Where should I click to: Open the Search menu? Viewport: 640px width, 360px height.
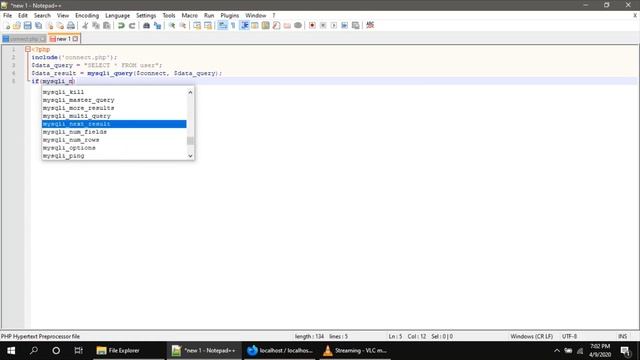point(42,16)
